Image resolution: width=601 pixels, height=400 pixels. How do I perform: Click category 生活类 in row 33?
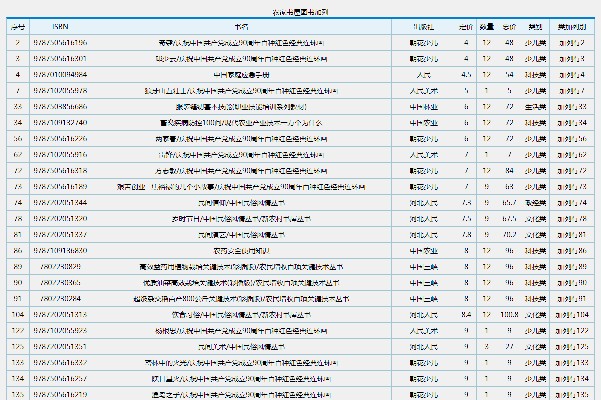point(535,107)
